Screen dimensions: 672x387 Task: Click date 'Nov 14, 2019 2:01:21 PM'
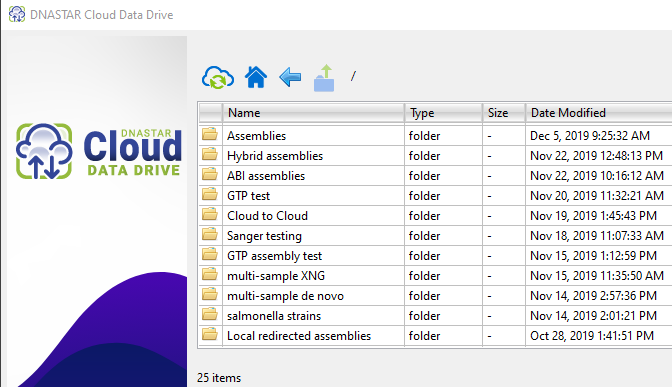[593, 316]
